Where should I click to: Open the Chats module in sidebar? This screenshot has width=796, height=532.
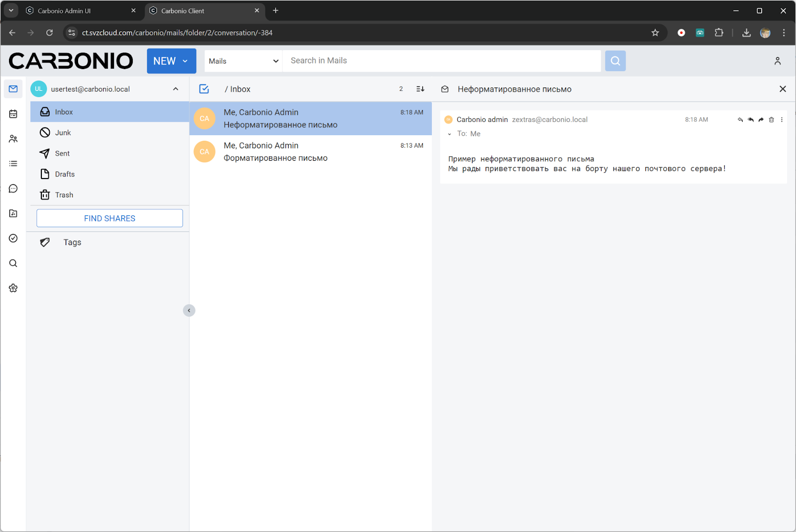(13, 188)
